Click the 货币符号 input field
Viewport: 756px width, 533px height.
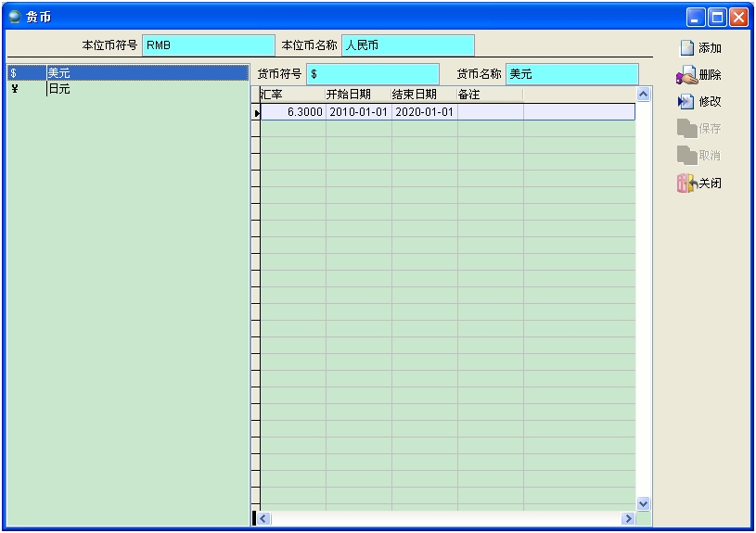372,74
